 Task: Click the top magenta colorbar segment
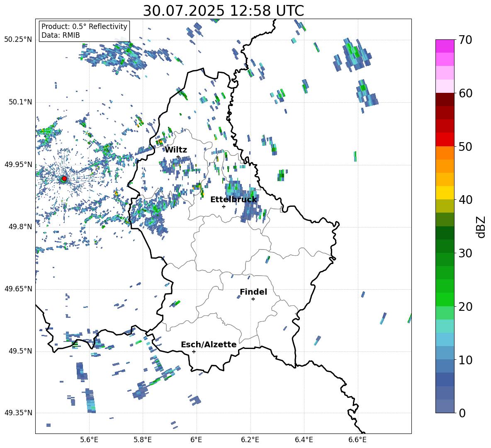(x=445, y=46)
